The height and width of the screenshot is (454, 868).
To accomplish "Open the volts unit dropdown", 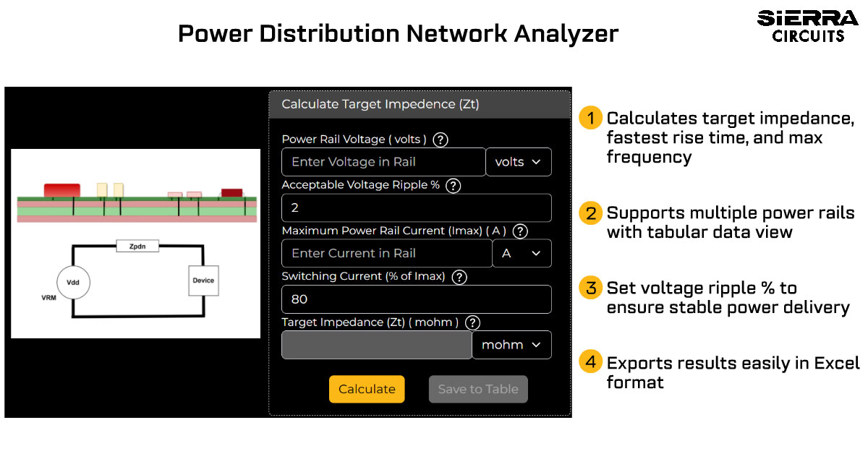I will pyautogui.click(x=519, y=162).
